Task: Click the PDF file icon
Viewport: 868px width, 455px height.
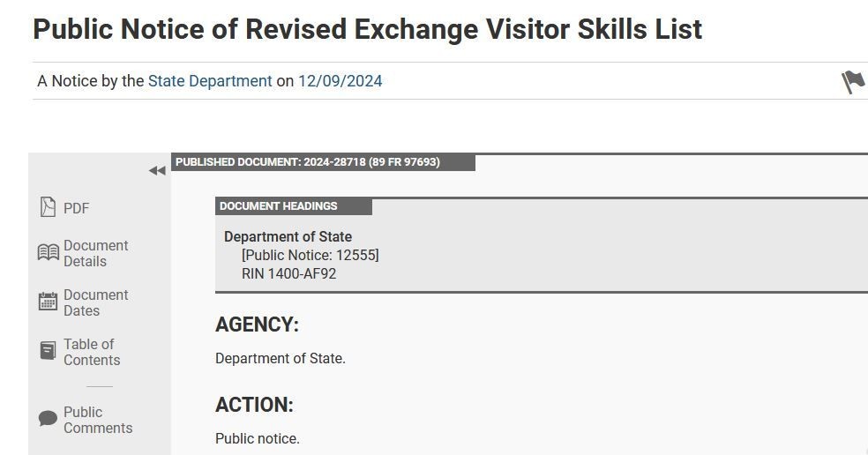Action: click(48, 207)
